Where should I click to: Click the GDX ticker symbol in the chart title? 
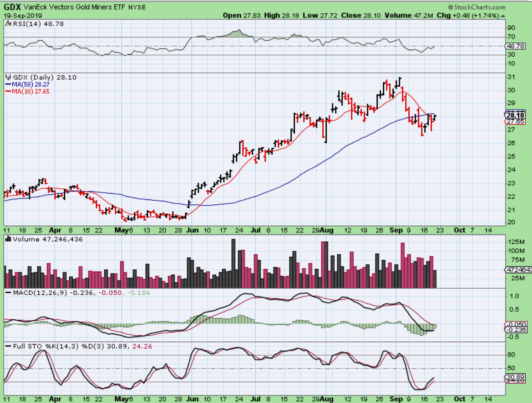tap(12, 7)
